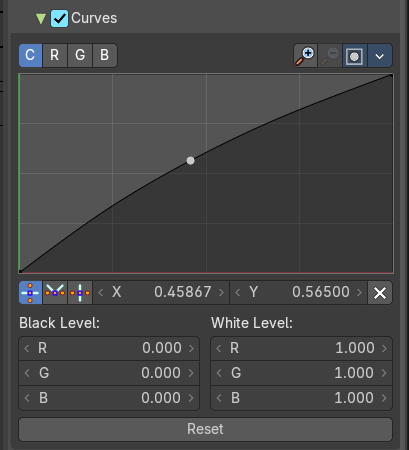Increase White Level G value
The width and height of the screenshot is (409, 450).
(x=384, y=373)
